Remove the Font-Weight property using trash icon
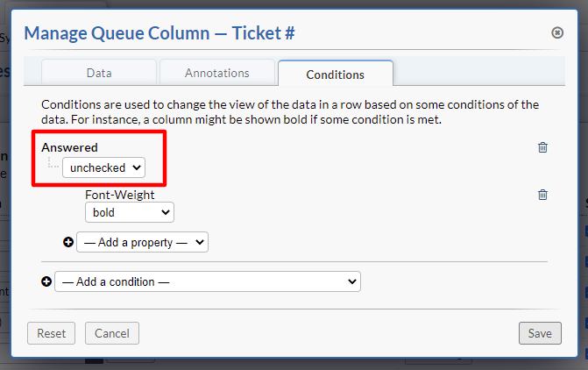 click(542, 195)
